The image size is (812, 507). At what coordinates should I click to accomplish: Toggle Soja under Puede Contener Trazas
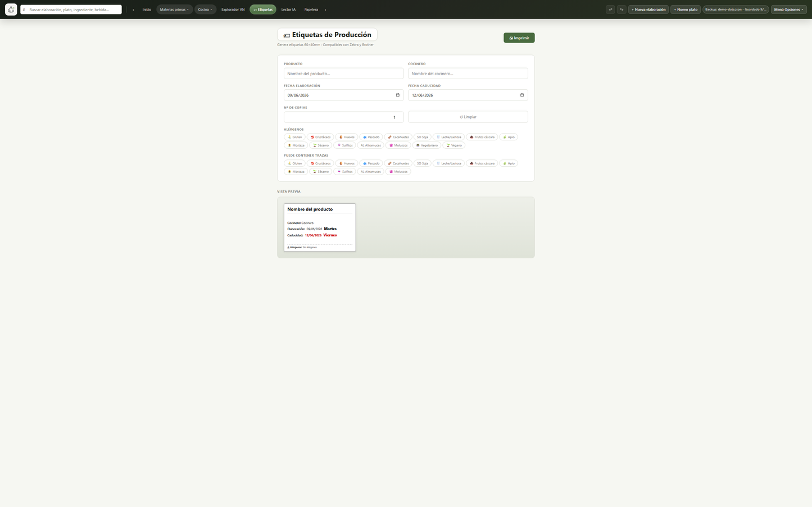click(423, 163)
